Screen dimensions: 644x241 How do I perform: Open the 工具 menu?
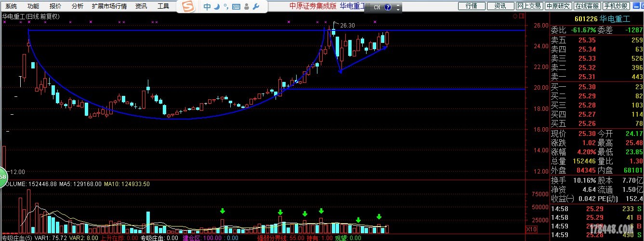(x=163, y=6)
